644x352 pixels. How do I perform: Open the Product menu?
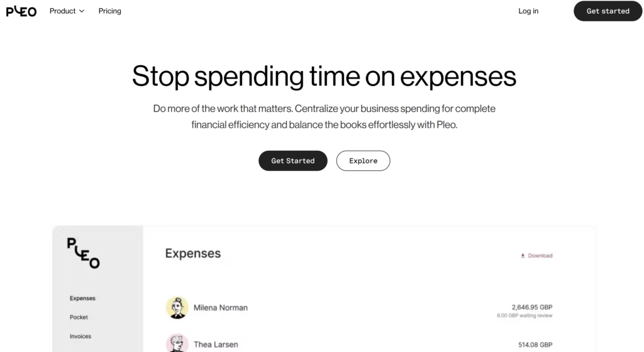67,11
